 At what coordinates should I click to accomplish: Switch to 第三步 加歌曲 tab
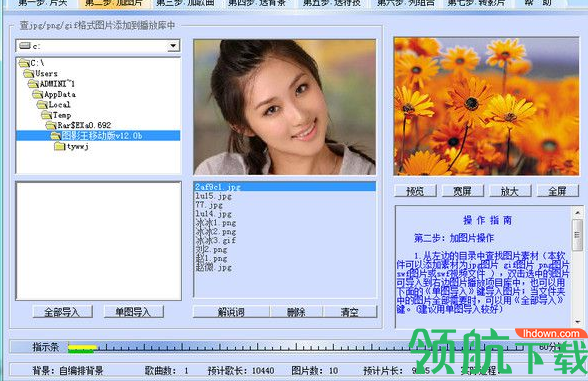[185, 3]
